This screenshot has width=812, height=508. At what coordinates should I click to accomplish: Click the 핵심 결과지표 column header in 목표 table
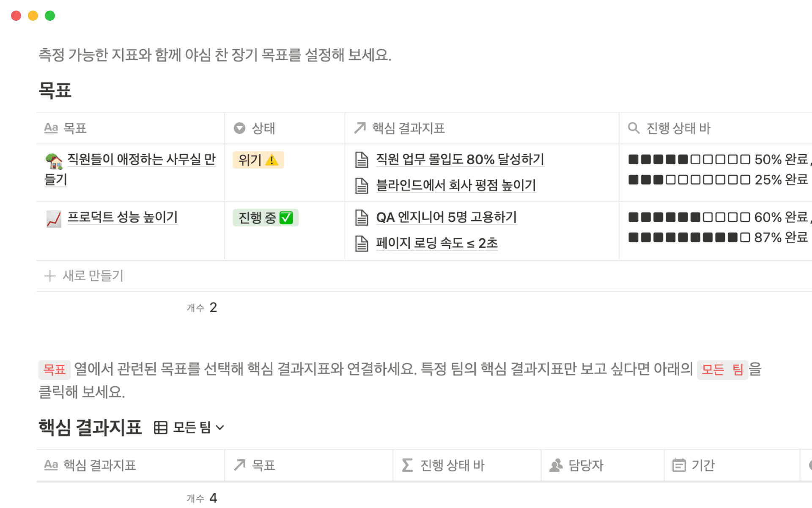(408, 128)
